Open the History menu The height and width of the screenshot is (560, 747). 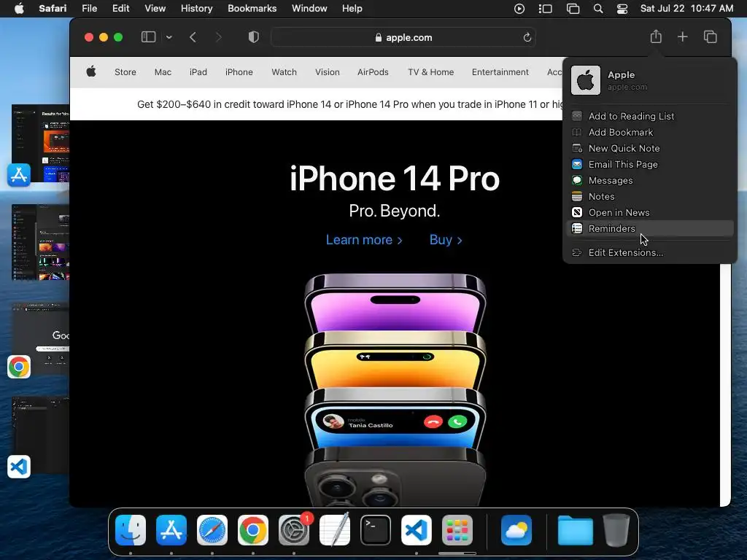pos(196,9)
